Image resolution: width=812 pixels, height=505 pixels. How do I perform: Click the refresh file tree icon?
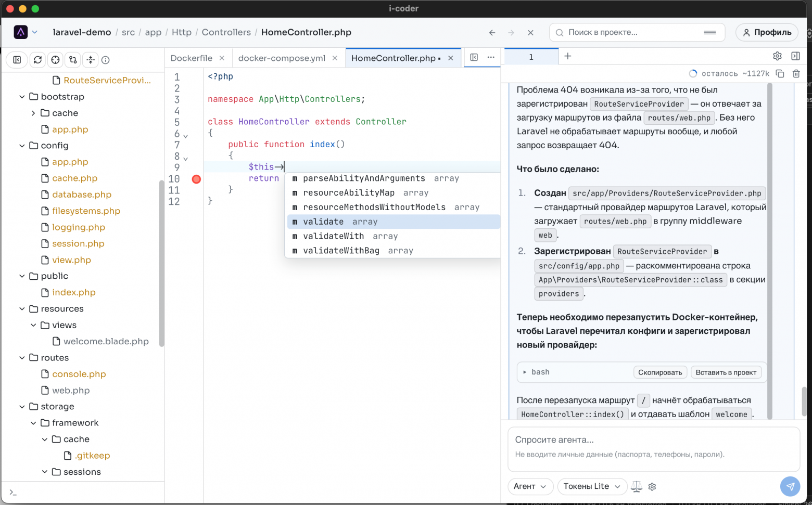pyautogui.click(x=37, y=60)
